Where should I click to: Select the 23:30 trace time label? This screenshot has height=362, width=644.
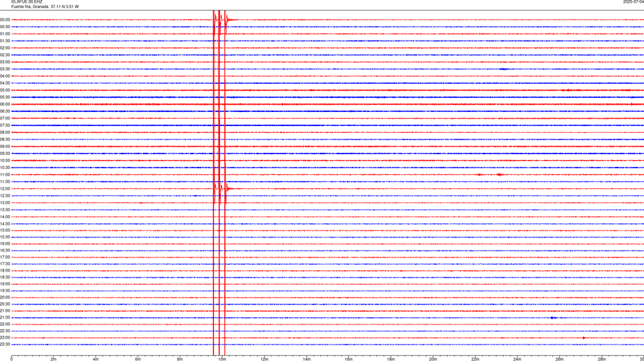point(5,345)
